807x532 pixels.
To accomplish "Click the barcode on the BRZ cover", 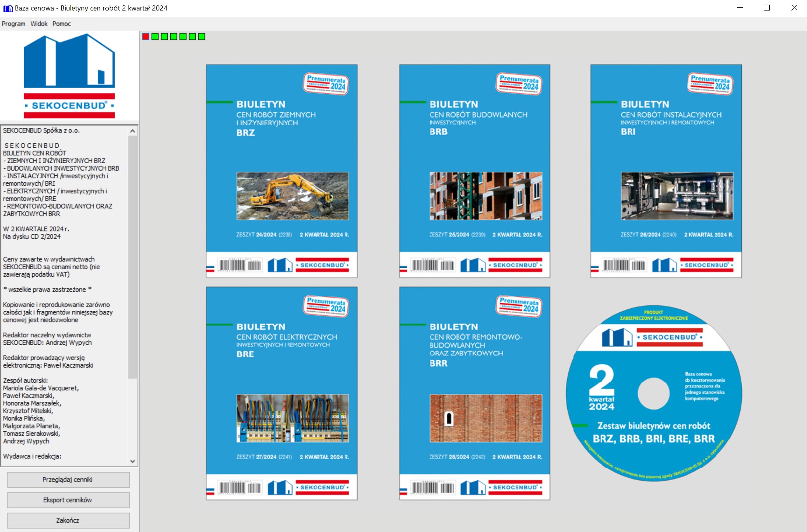I will [240, 265].
